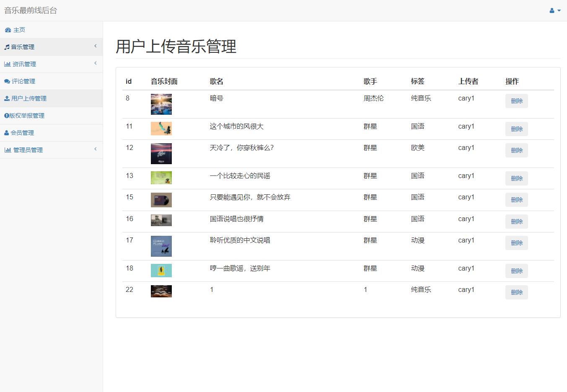The height and width of the screenshot is (392, 567).
Task: Click the album cover for 一个比较走心的民谣
Action: 161,178
